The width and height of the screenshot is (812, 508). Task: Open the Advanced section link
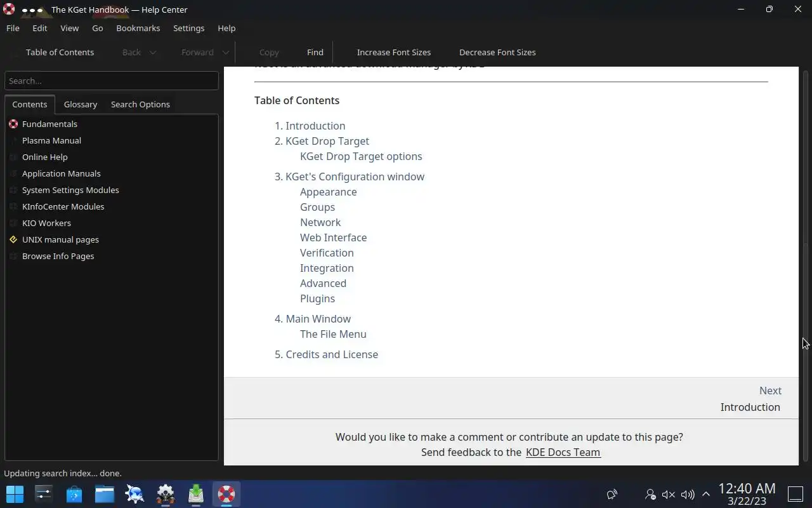323,283
